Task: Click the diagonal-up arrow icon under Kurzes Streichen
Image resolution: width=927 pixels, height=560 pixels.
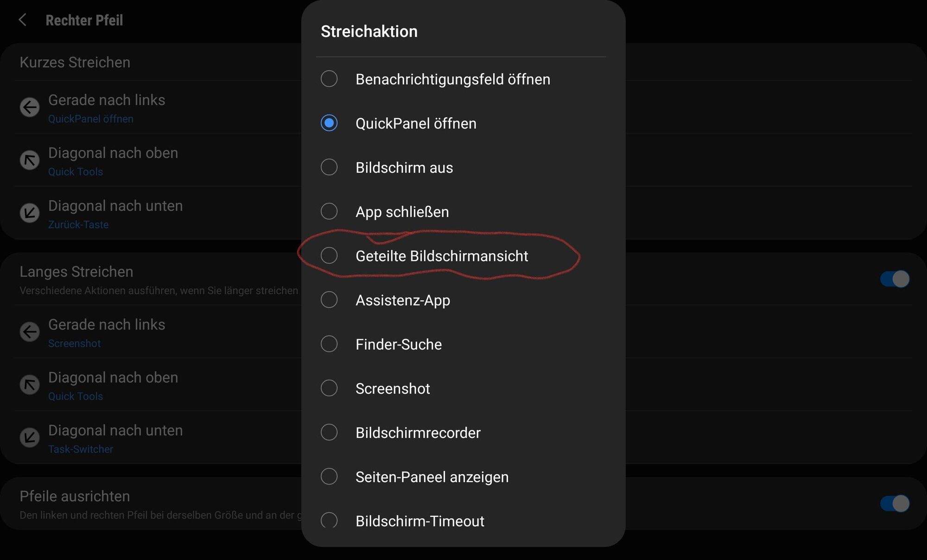Action: (x=30, y=160)
